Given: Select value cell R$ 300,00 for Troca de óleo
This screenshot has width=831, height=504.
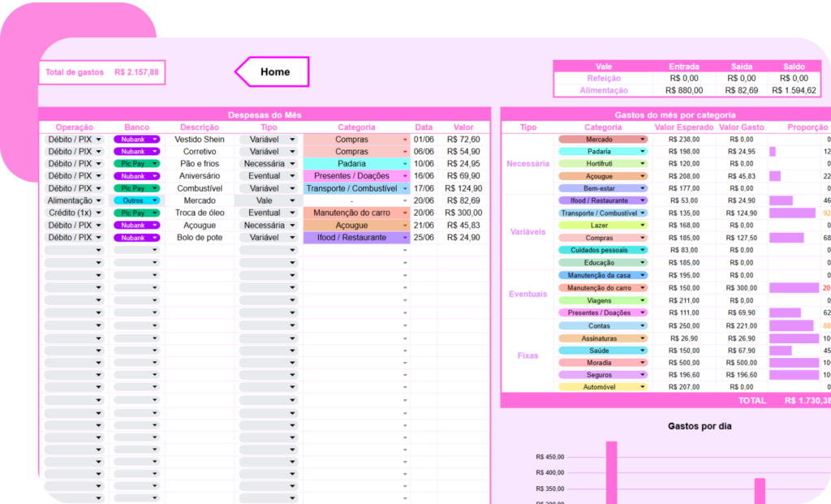Looking at the screenshot, I should click(x=463, y=213).
